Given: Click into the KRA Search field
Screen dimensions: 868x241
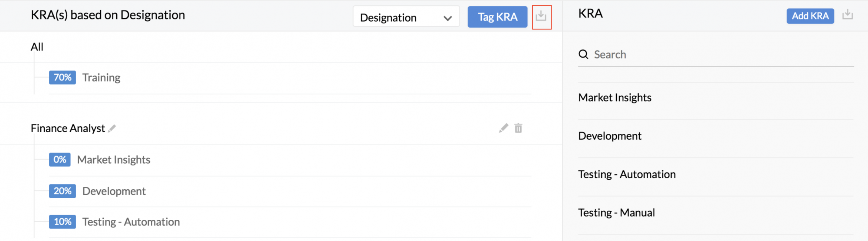Looking at the screenshot, I should [716, 55].
